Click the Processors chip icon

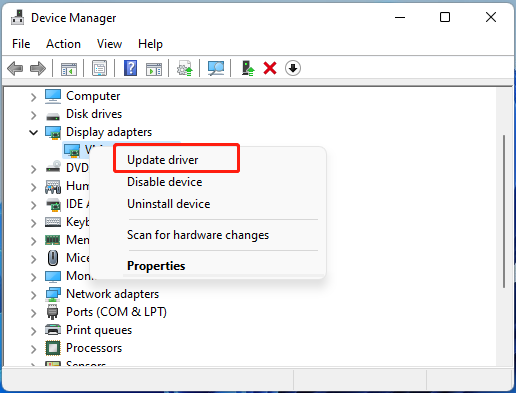[x=53, y=348]
